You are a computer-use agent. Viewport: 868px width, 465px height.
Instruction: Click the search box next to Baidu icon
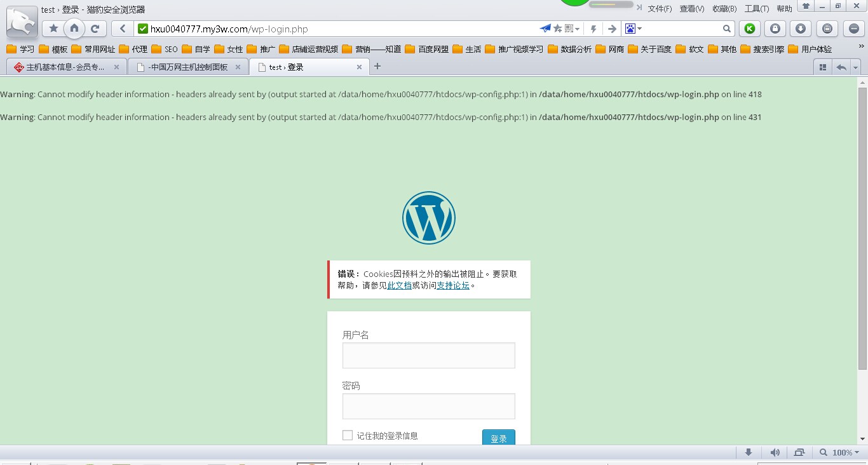coord(682,29)
